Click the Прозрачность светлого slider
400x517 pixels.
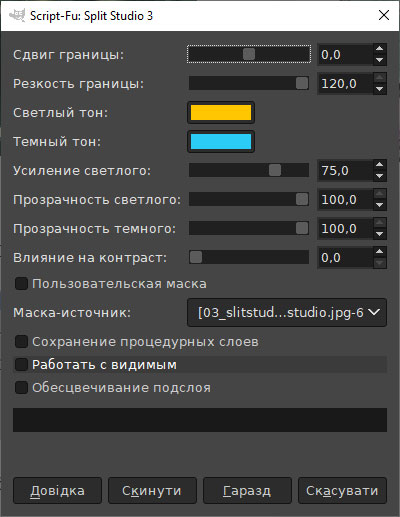[249, 199]
